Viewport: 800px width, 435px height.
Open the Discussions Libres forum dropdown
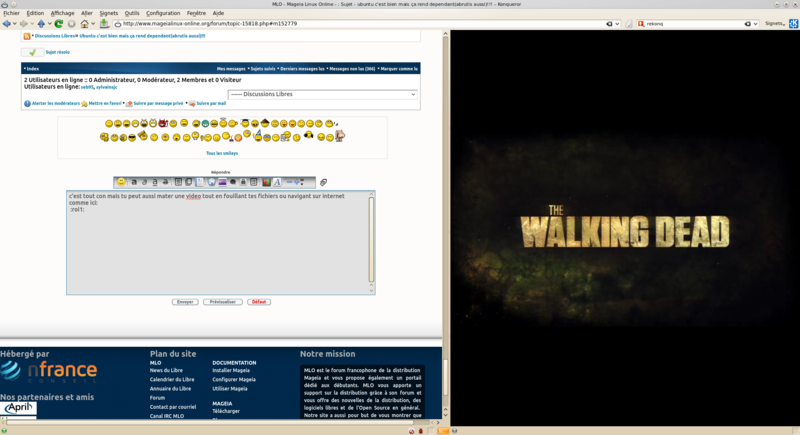pos(323,94)
